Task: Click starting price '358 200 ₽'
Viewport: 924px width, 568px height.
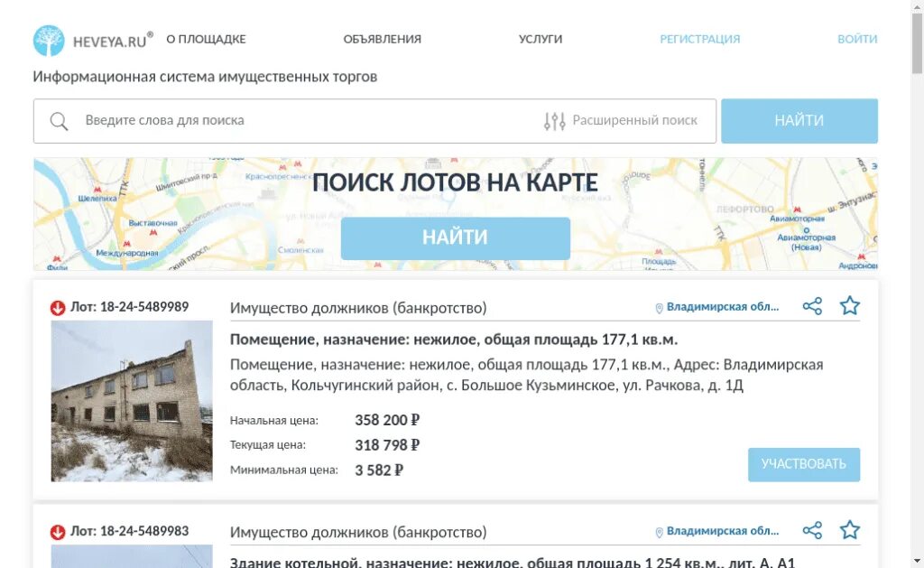Action: (x=387, y=420)
